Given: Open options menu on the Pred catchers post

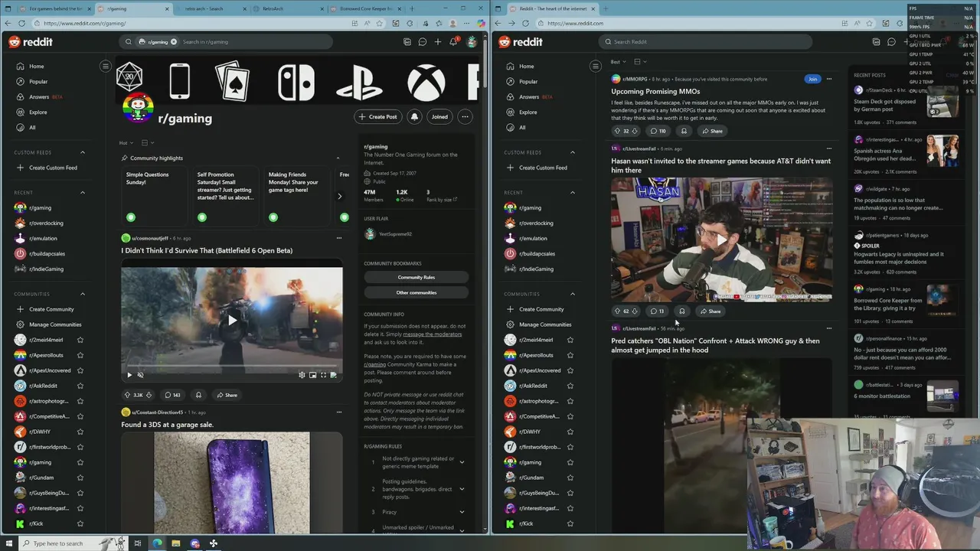Looking at the screenshot, I should click(x=828, y=328).
